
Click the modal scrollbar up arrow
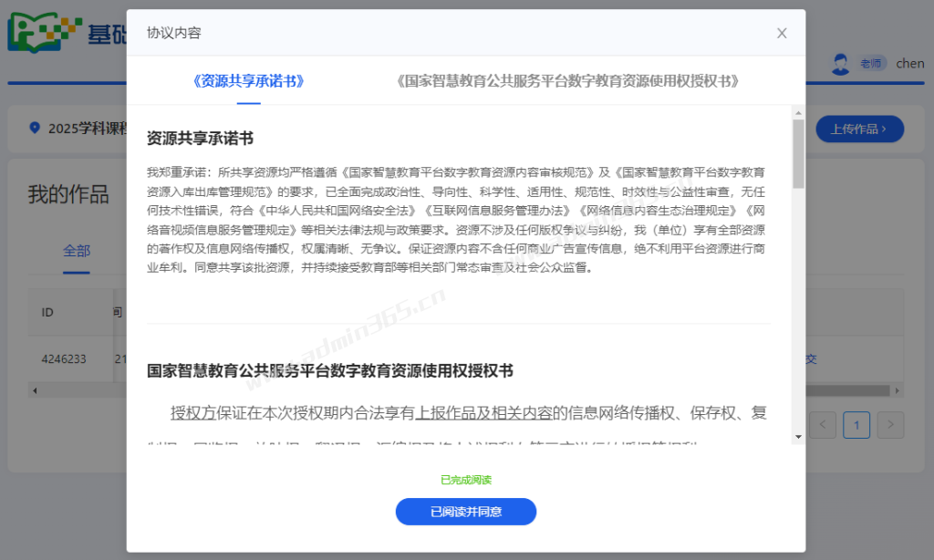(798, 112)
